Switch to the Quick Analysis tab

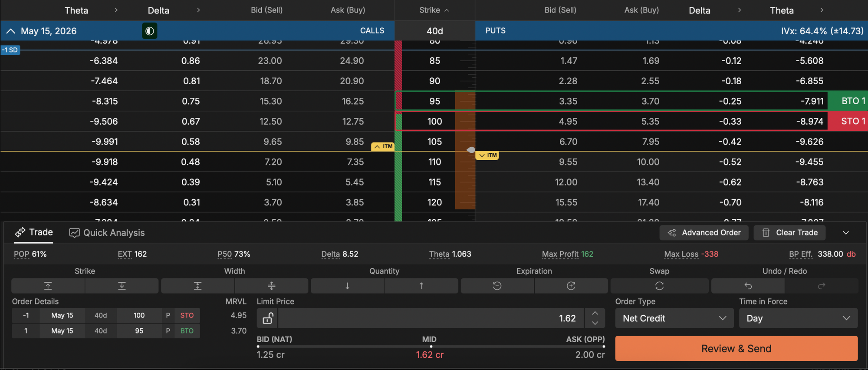pos(107,233)
